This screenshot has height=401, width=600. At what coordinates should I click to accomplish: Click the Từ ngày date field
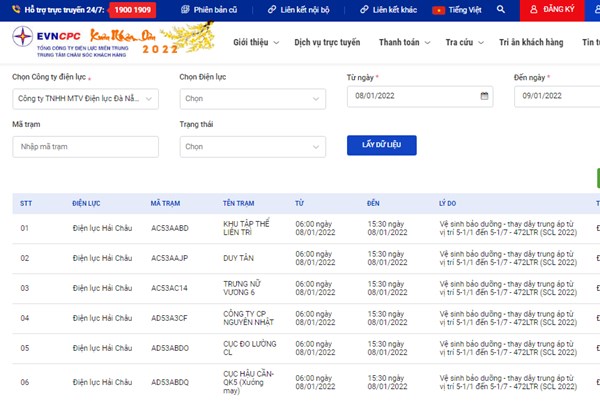coord(420,96)
